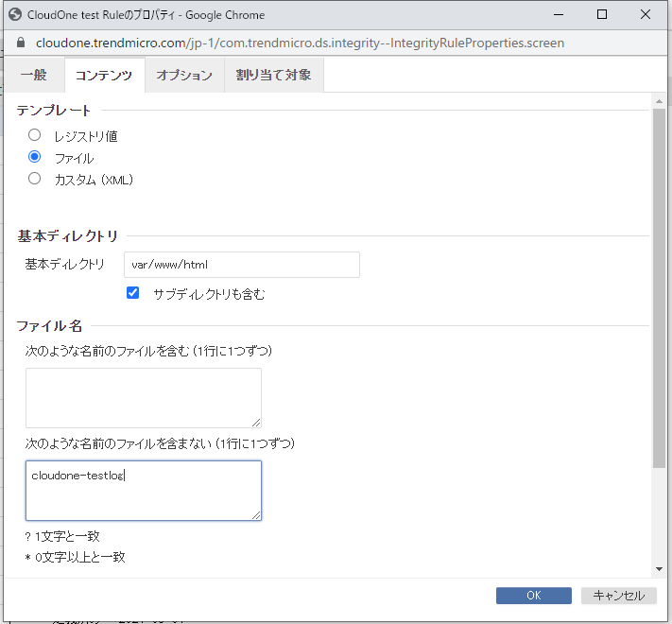
Task: Switch to the 一般 tab
Action: tap(33, 75)
